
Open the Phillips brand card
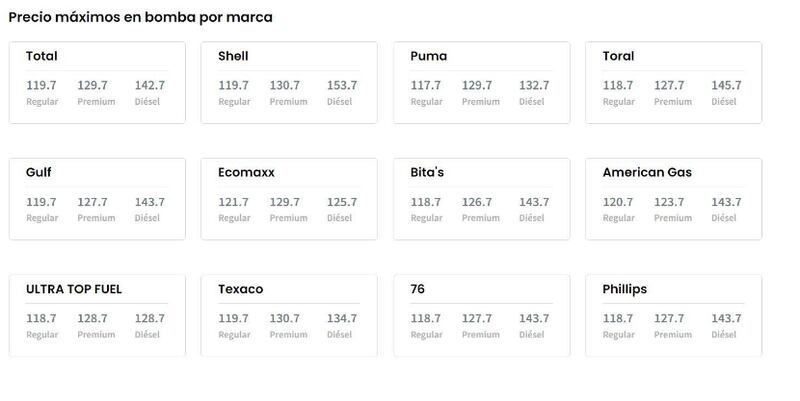(x=673, y=315)
